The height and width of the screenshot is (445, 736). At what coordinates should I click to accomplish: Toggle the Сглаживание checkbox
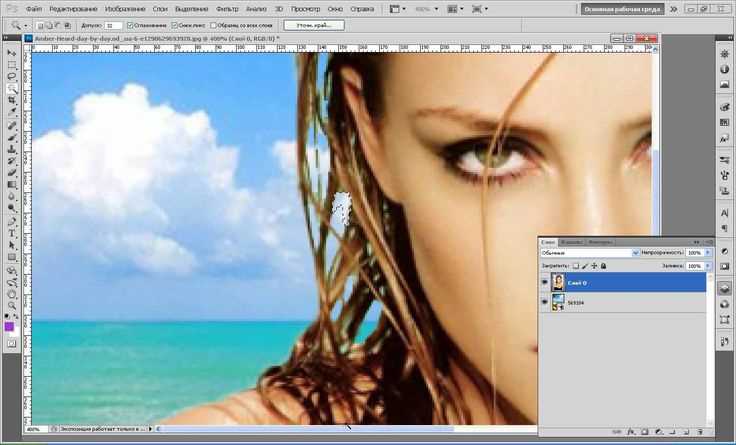pos(130,25)
